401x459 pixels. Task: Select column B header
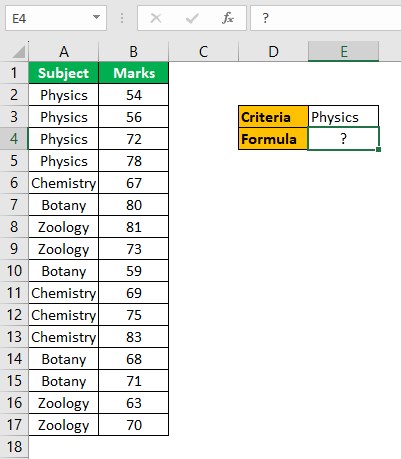[x=134, y=52]
